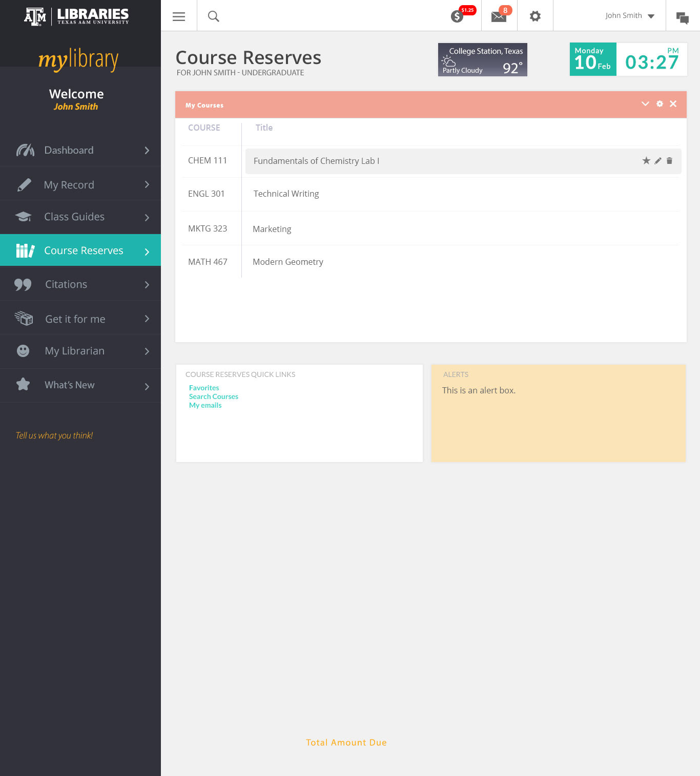Click the Citations quotation mark icon
700x776 pixels.
(x=23, y=284)
